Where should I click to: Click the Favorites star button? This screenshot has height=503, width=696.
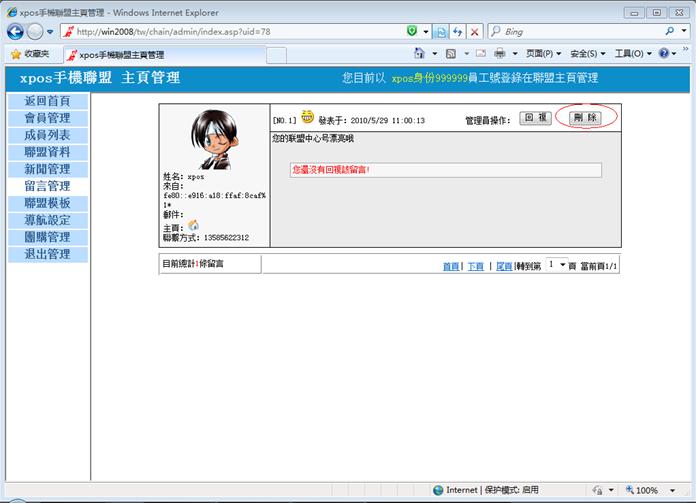(30, 54)
